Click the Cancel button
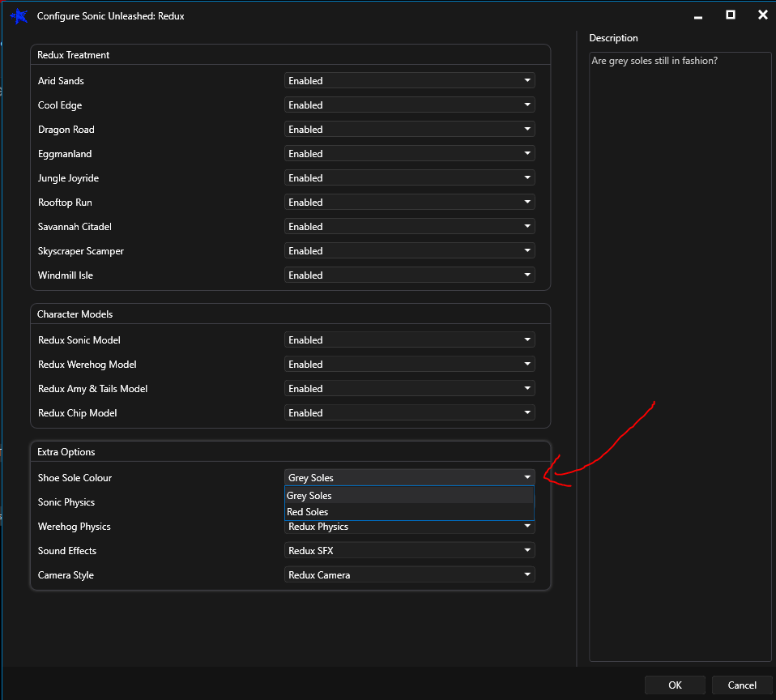 click(x=741, y=685)
